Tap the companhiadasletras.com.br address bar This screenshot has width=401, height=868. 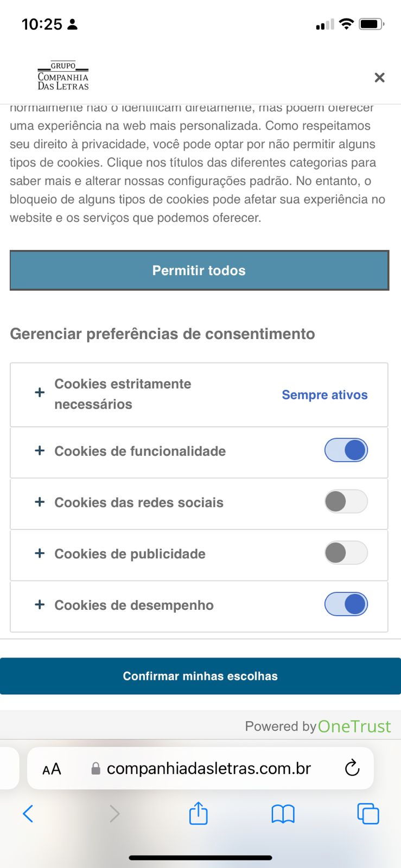tap(208, 768)
